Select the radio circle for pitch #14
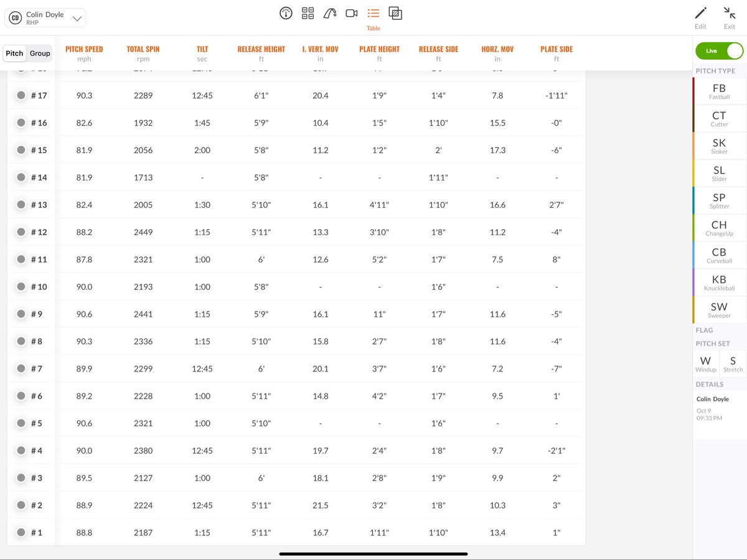747x560 pixels. [x=21, y=177]
